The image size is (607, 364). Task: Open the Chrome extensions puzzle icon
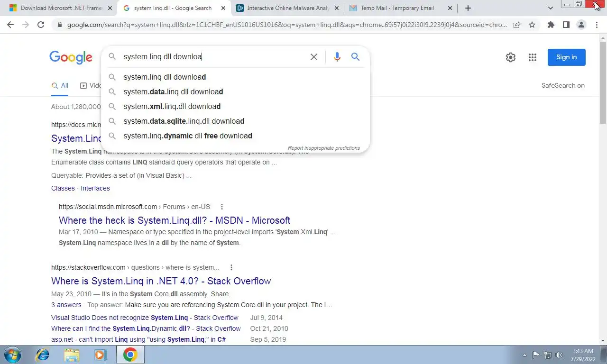[x=551, y=25]
